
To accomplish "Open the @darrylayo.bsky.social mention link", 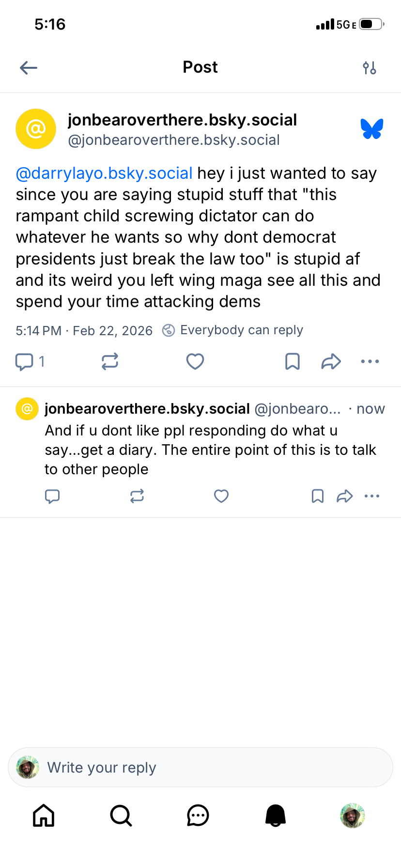I will [104, 173].
